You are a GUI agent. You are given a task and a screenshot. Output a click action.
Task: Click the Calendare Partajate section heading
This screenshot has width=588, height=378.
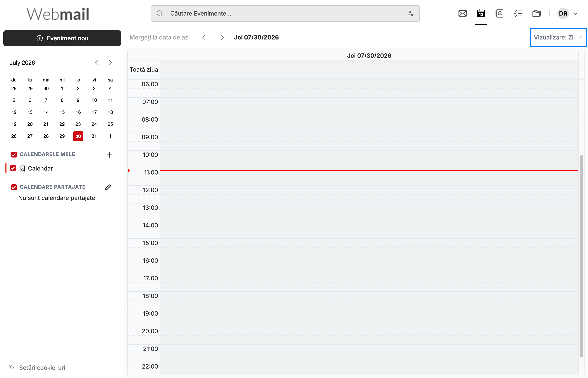coord(52,187)
